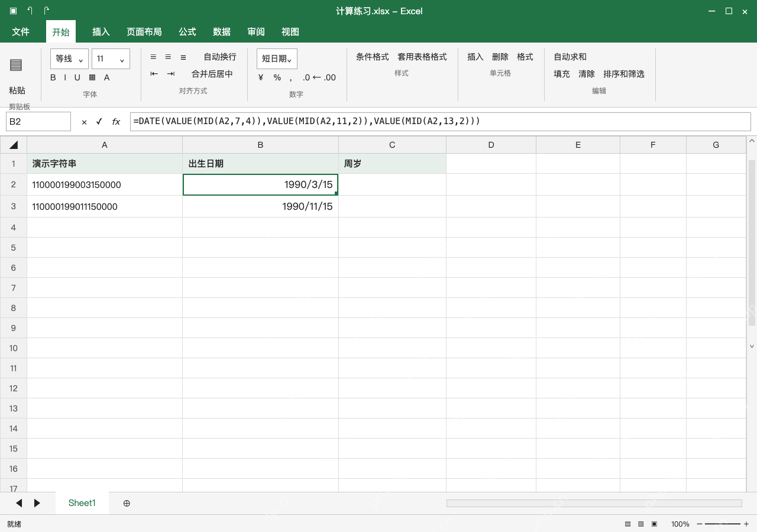The image size is (757, 532).
Task: Click the save icon in title bar
Action: pos(14,11)
